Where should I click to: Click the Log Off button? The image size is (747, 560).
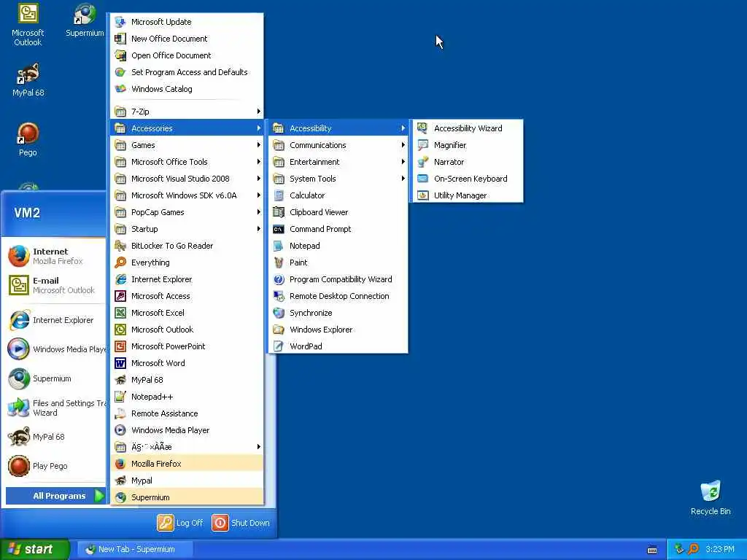tap(180, 523)
